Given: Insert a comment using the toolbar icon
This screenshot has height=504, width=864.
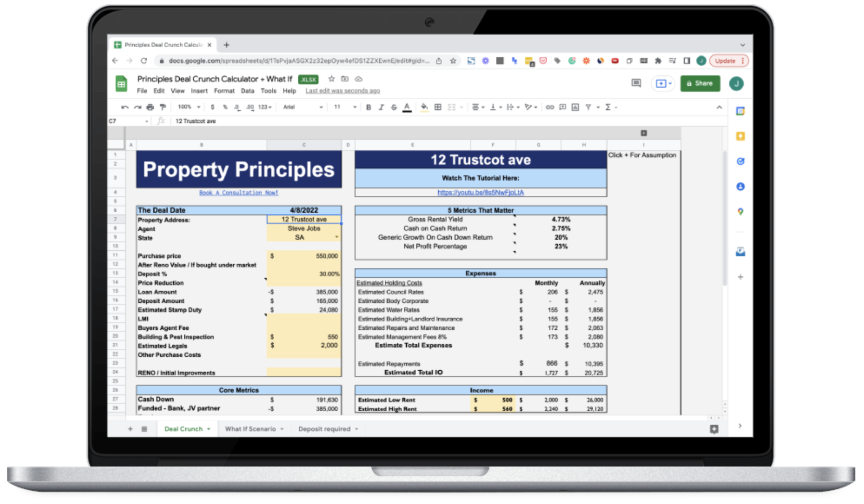Looking at the screenshot, I should click(x=562, y=107).
